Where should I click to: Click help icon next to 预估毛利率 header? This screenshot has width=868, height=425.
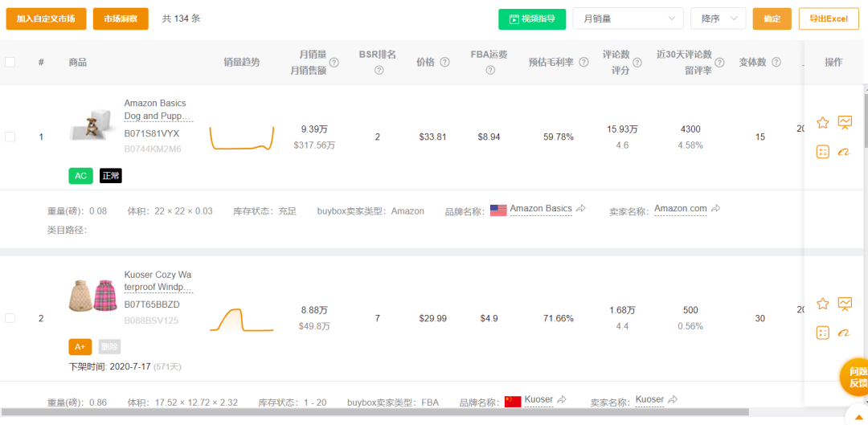(x=583, y=63)
